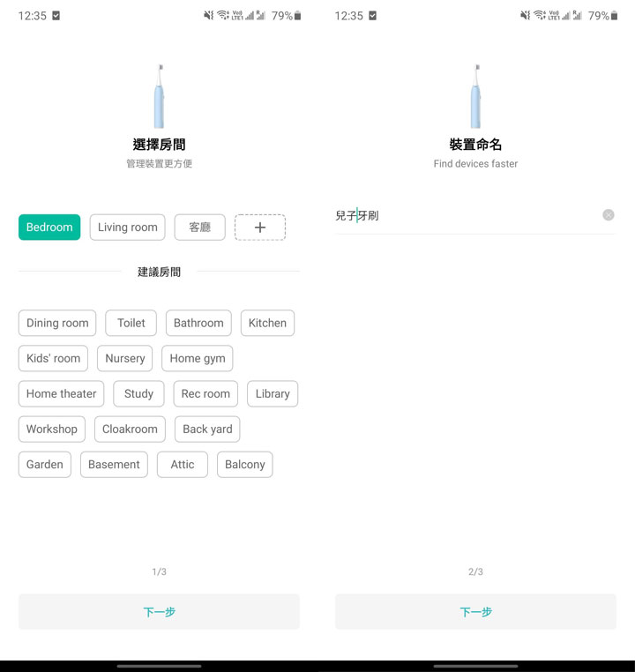Choose Home theater as room

click(x=61, y=394)
